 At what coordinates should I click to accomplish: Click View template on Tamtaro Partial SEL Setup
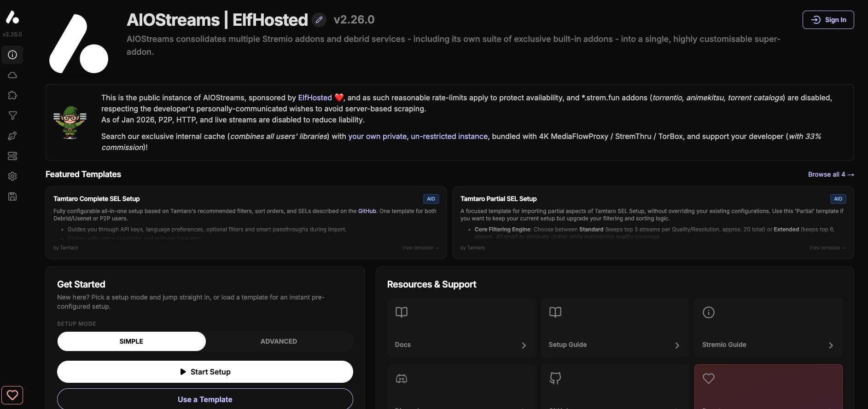click(827, 248)
